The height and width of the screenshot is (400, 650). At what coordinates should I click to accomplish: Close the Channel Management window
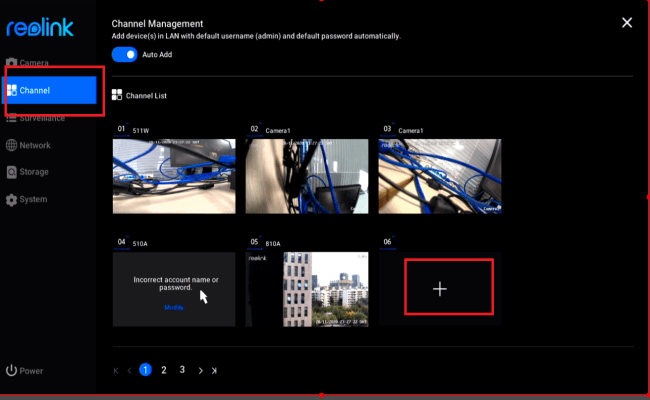(x=627, y=22)
